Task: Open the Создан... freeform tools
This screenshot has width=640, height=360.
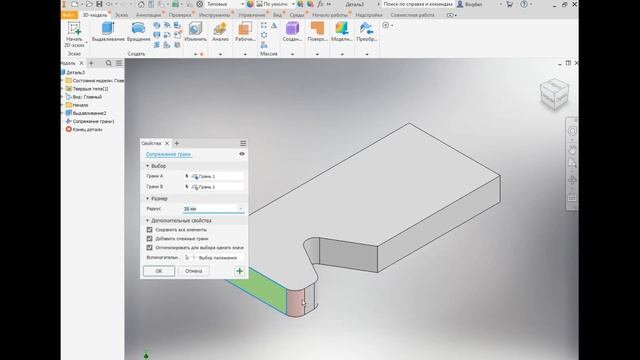Action: pos(292,32)
